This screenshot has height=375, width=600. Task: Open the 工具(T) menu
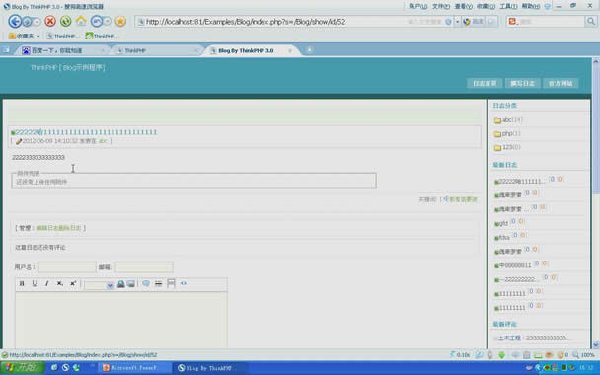coord(508,6)
